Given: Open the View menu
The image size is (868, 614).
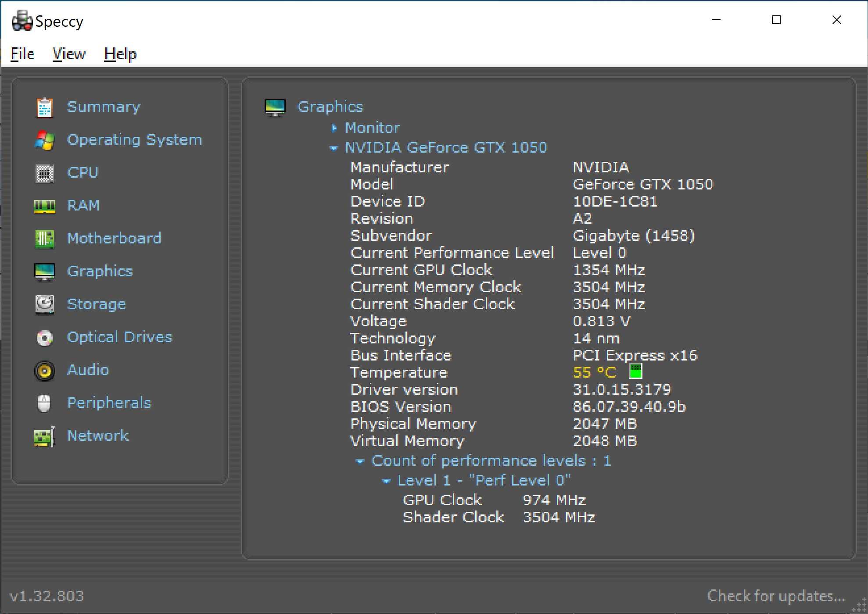Looking at the screenshot, I should 69,54.
